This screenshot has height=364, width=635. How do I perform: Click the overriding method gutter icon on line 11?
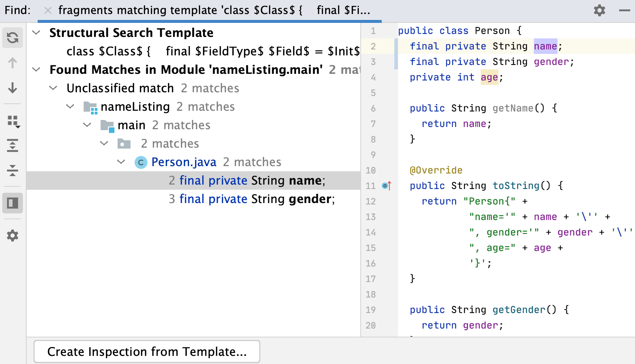[x=387, y=186]
